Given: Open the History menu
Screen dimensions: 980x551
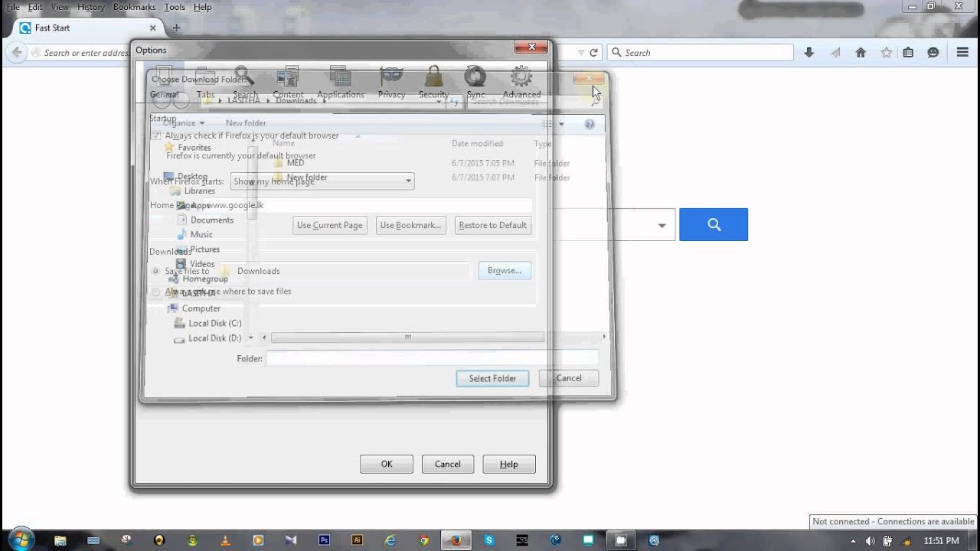Looking at the screenshot, I should click(x=90, y=7).
